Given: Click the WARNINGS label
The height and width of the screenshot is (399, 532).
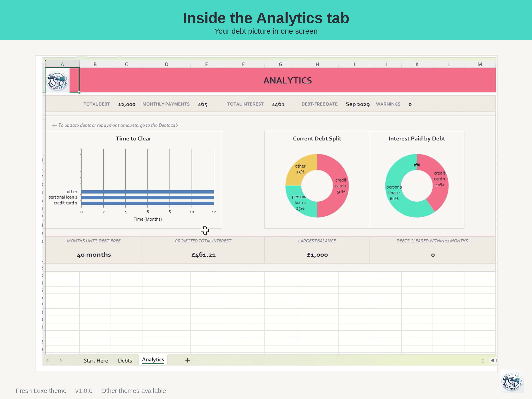Looking at the screenshot, I should 388,104.
